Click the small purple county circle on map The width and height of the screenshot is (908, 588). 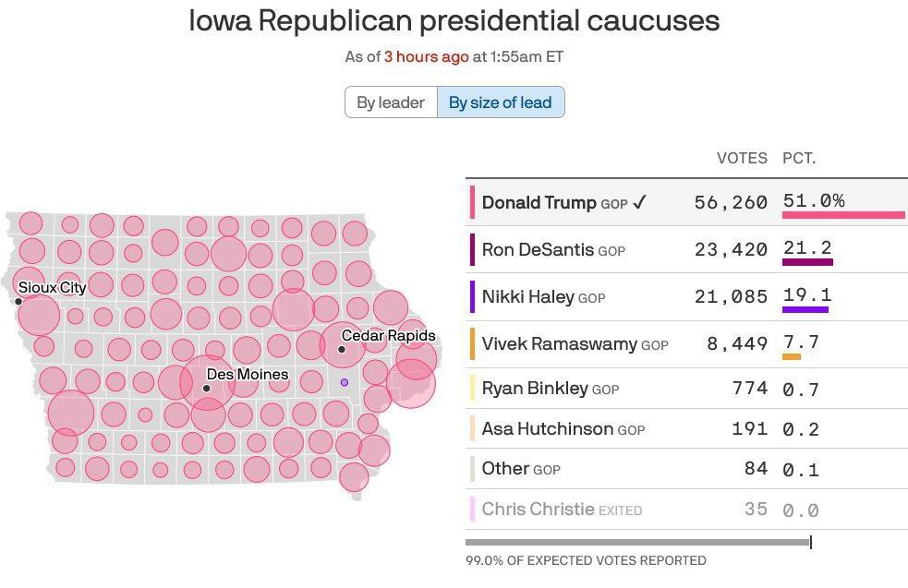tap(345, 382)
